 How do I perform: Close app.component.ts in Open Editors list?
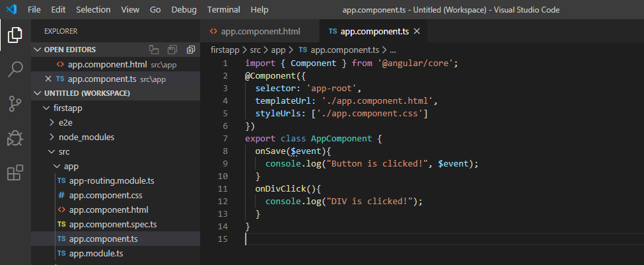48,79
